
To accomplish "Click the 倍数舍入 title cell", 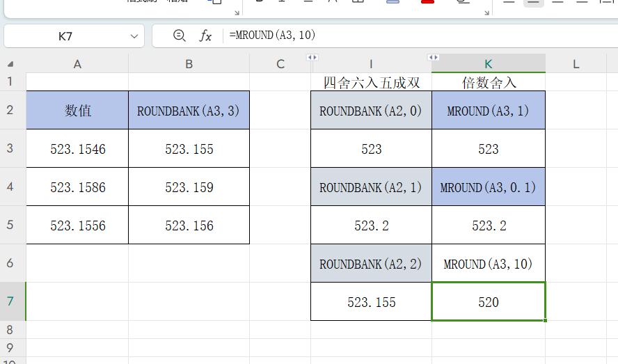I will click(x=489, y=82).
